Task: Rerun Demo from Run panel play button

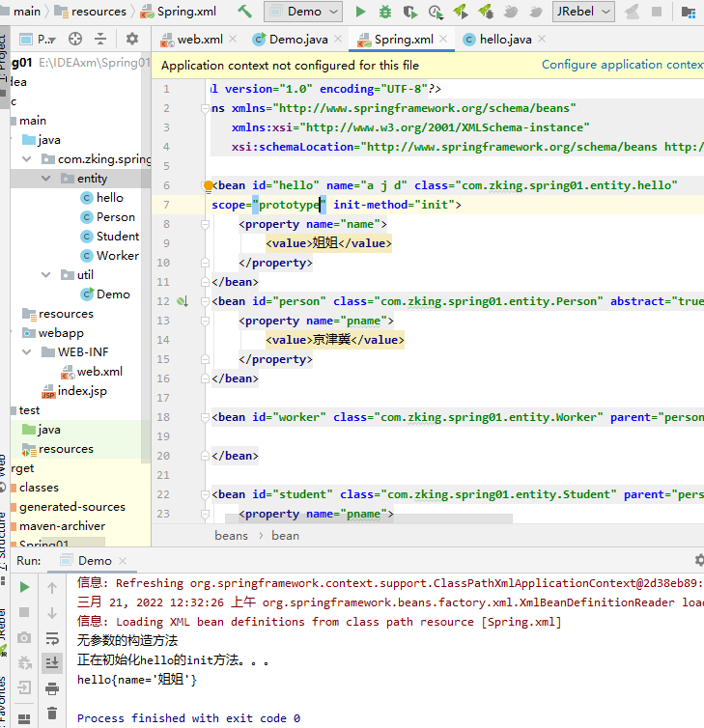Action: click(x=24, y=587)
